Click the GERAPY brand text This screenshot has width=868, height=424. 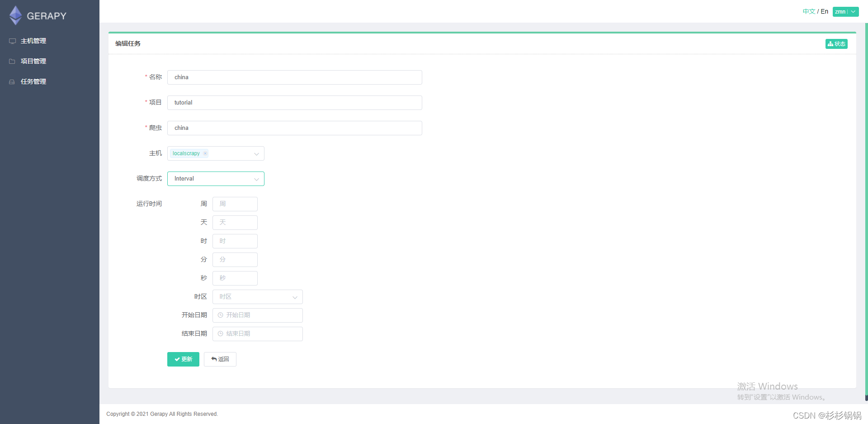coord(47,16)
